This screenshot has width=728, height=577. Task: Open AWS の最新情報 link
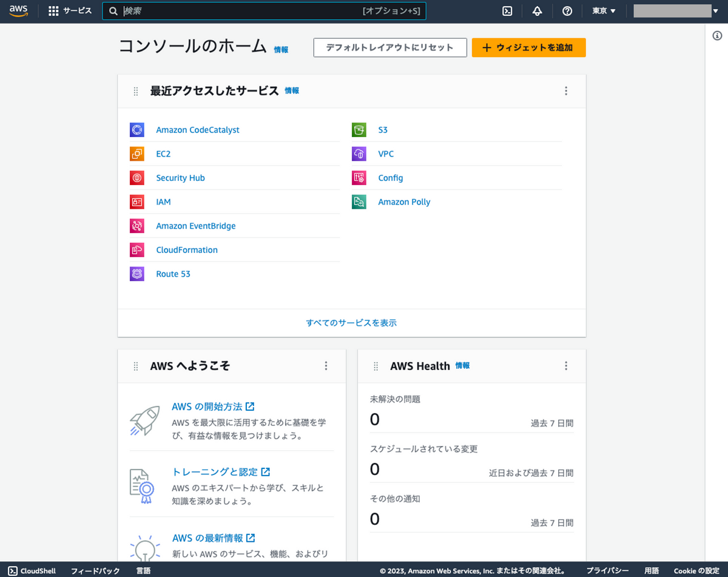214,538
